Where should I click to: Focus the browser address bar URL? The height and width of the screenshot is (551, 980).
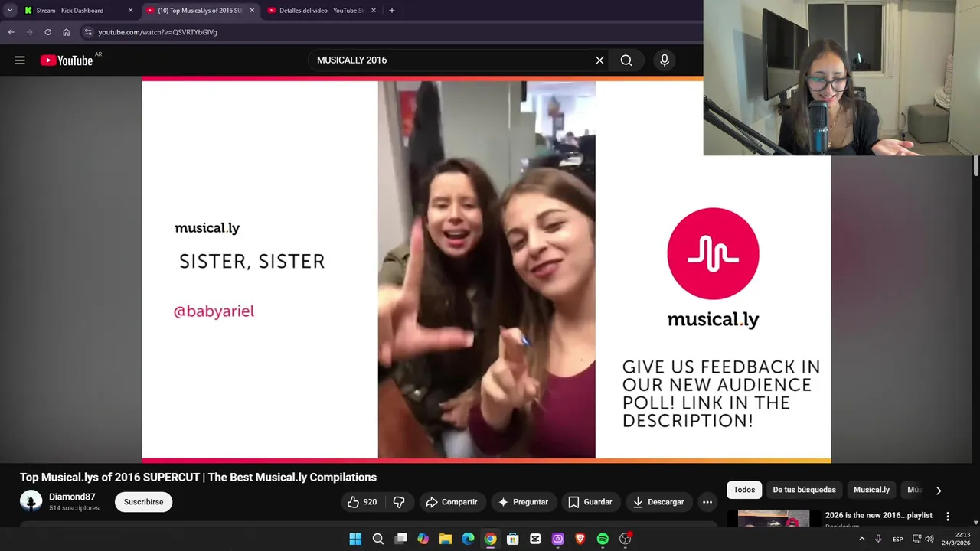pyautogui.click(x=158, y=32)
